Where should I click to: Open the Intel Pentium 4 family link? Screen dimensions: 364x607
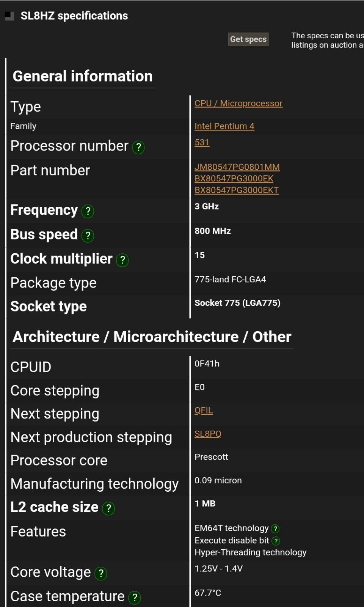point(224,126)
